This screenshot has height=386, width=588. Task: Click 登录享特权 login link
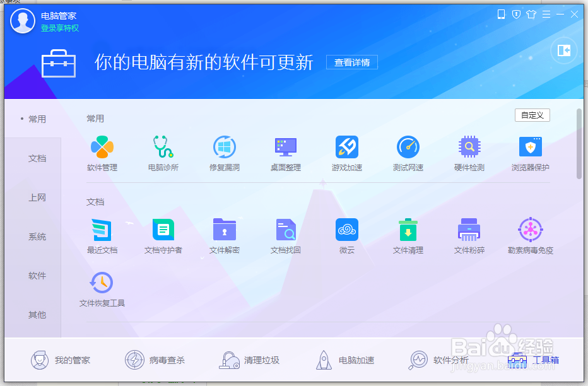pyautogui.click(x=60, y=28)
